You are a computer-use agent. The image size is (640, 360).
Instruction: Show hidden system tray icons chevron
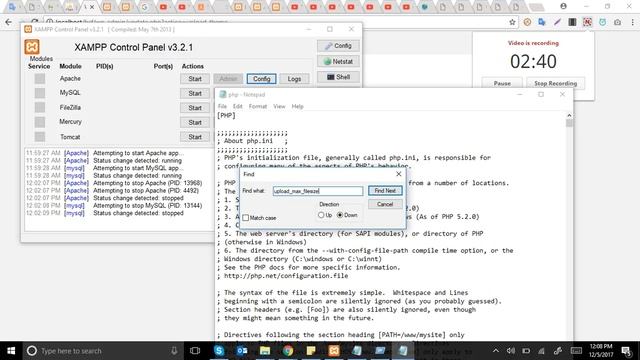[x=496, y=351]
